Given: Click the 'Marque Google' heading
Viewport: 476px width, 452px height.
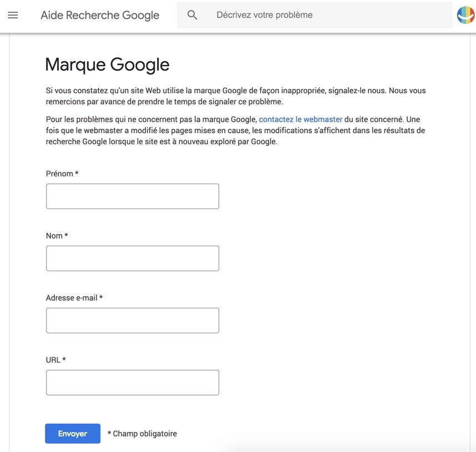Looking at the screenshot, I should pos(107,65).
